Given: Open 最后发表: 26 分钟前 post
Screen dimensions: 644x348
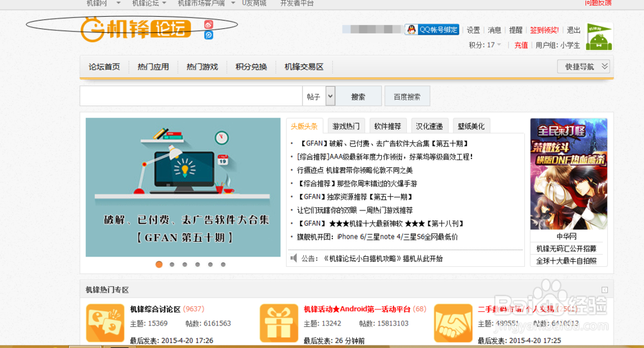Looking at the screenshot, I should coord(334,341).
